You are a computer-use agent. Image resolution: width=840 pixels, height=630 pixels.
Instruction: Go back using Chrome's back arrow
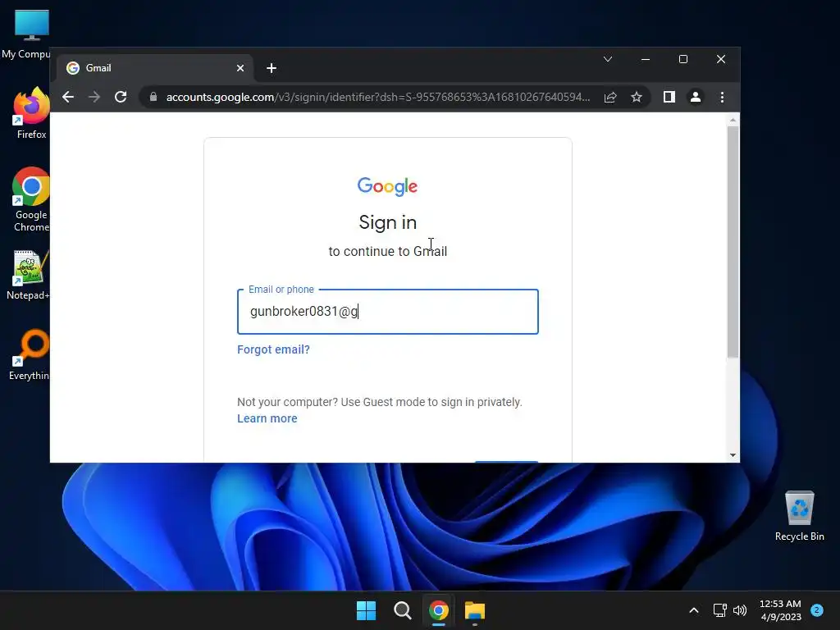(68, 97)
